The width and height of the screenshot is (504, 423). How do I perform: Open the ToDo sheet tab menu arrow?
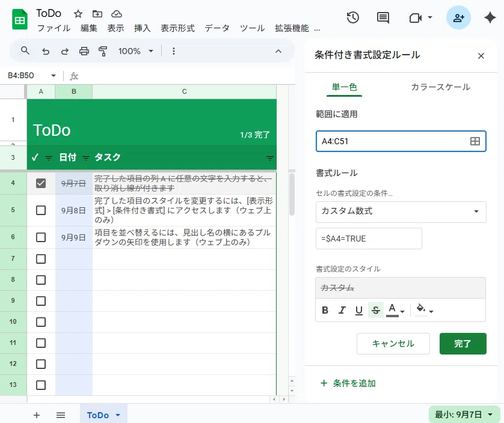[x=118, y=415]
